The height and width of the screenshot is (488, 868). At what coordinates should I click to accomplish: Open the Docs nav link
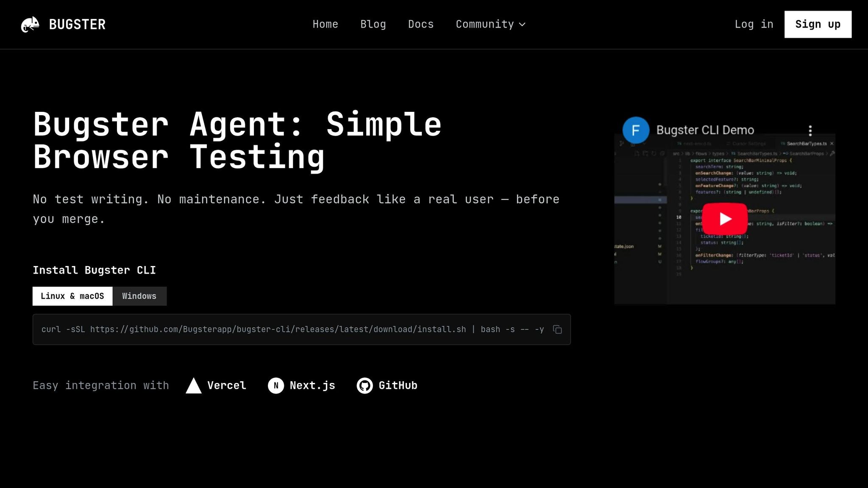(x=421, y=24)
